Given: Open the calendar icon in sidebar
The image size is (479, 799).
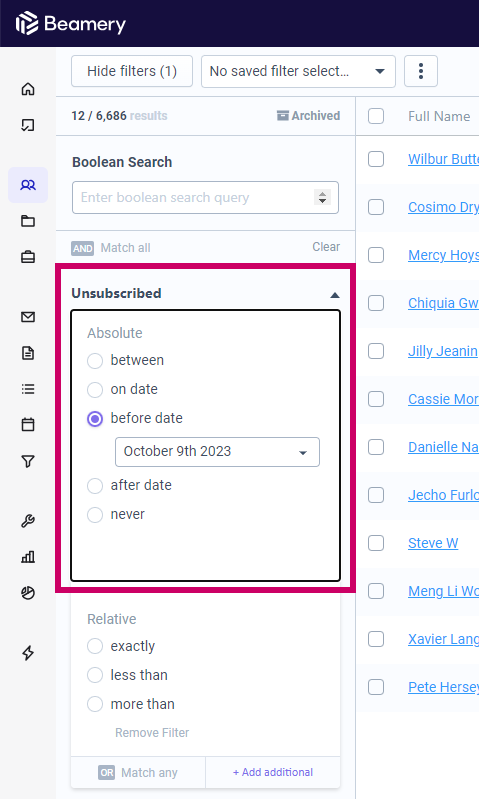Looking at the screenshot, I should (x=28, y=424).
